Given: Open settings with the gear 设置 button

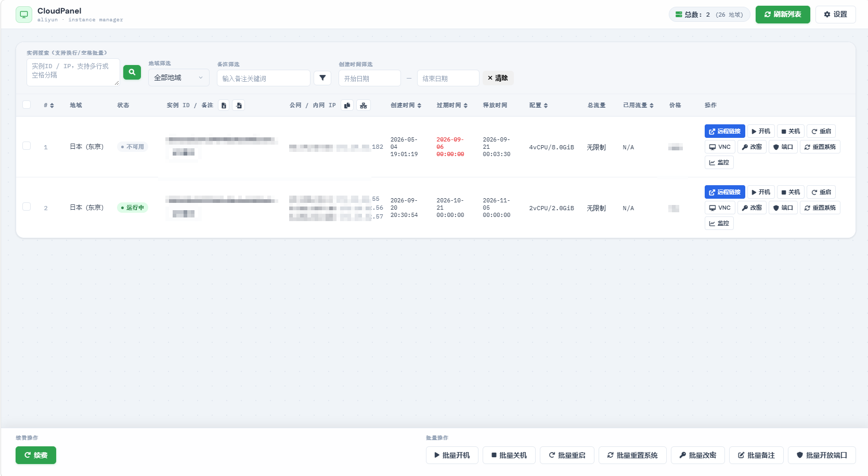Looking at the screenshot, I should (x=835, y=15).
